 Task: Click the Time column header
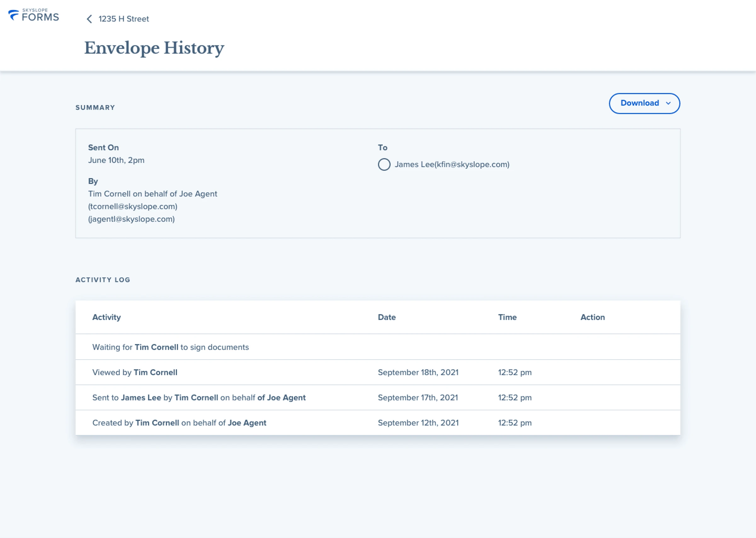[x=507, y=317]
